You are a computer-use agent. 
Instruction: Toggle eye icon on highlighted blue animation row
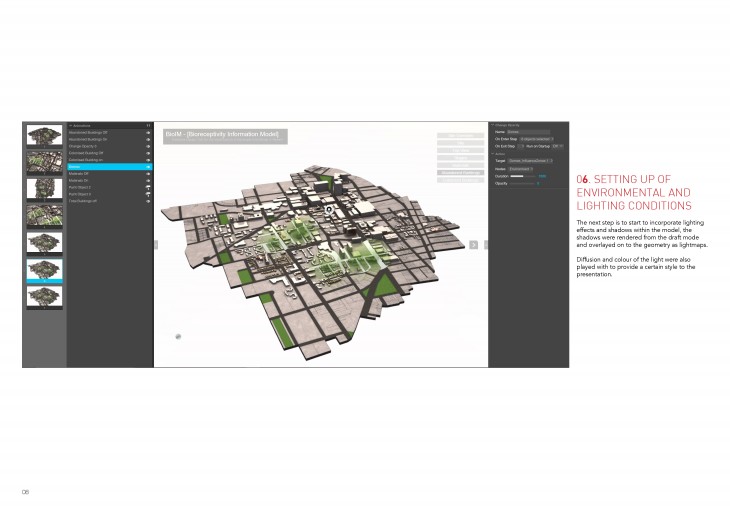[148, 166]
